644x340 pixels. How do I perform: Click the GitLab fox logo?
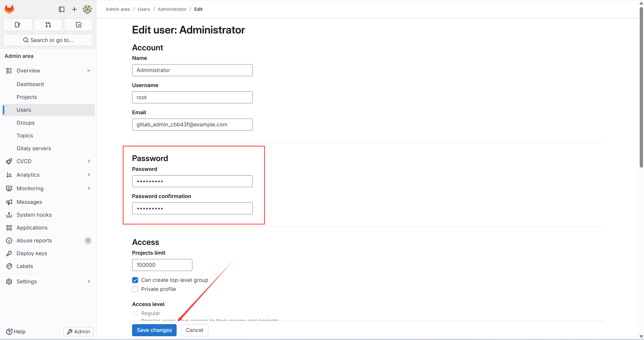[9, 9]
